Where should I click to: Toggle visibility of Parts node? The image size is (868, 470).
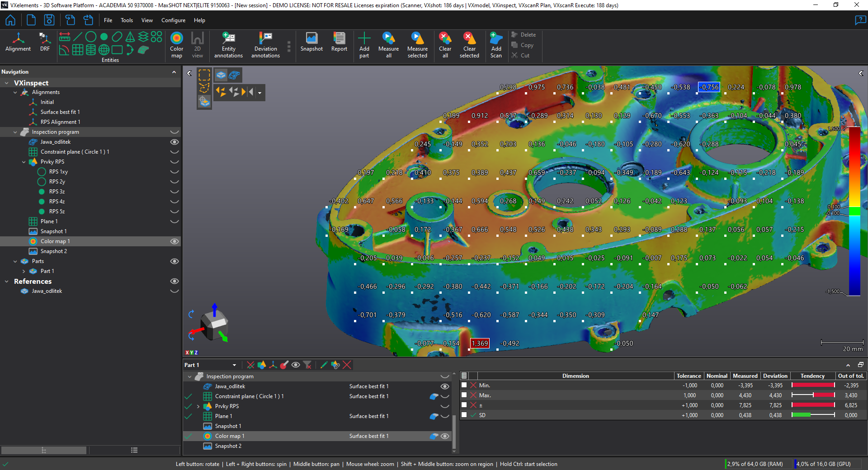[x=174, y=261]
